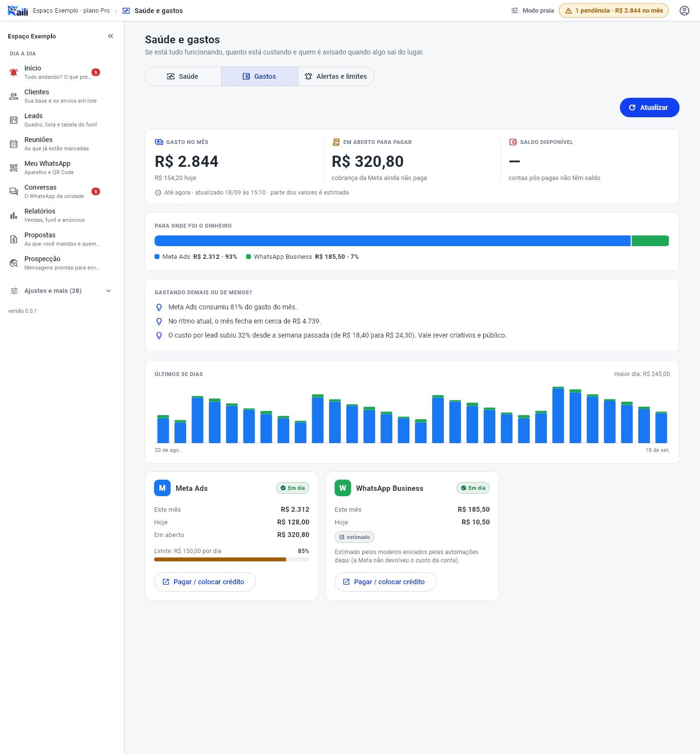Toggle Modo praia in the top bar
700x754 pixels.
coord(532,11)
